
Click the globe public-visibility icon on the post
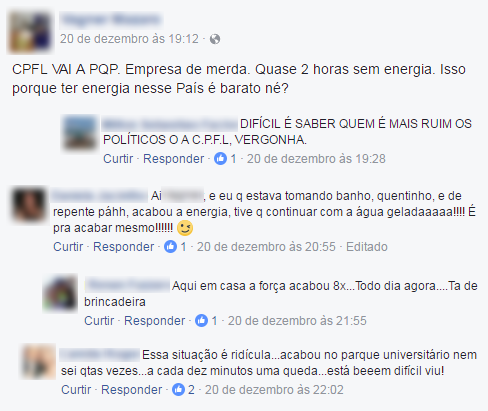(215, 39)
